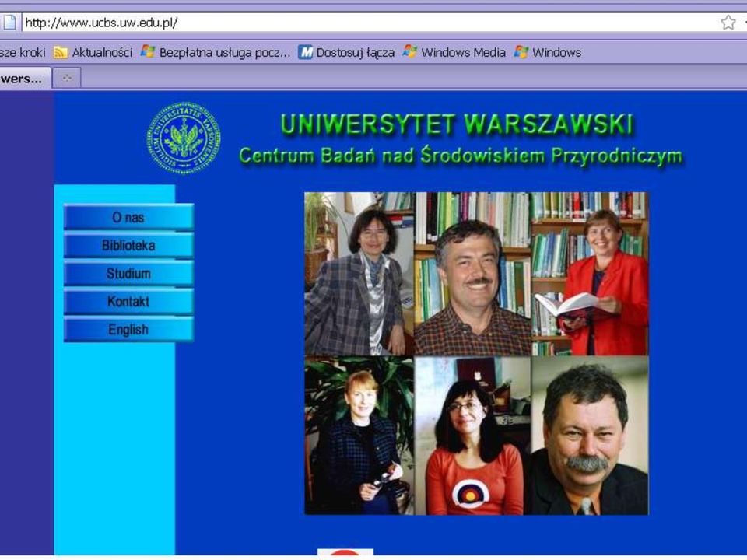Click photo of woman in plaid jacket
The height and width of the screenshot is (560, 747).
pos(359,274)
